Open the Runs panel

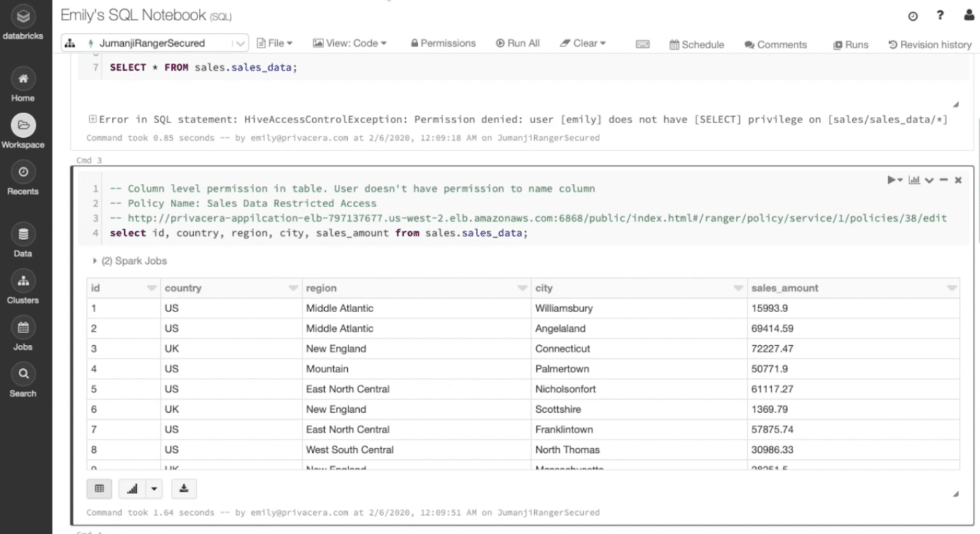[850, 45]
